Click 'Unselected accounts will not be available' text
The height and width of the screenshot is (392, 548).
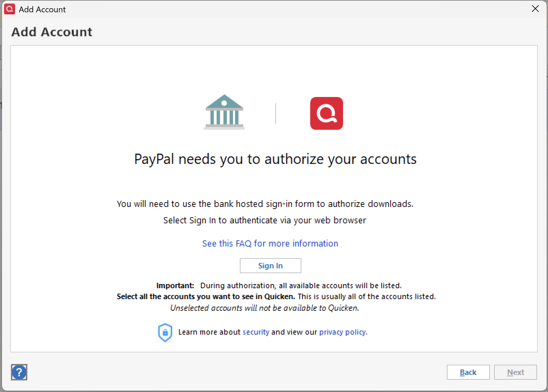(x=265, y=308)
